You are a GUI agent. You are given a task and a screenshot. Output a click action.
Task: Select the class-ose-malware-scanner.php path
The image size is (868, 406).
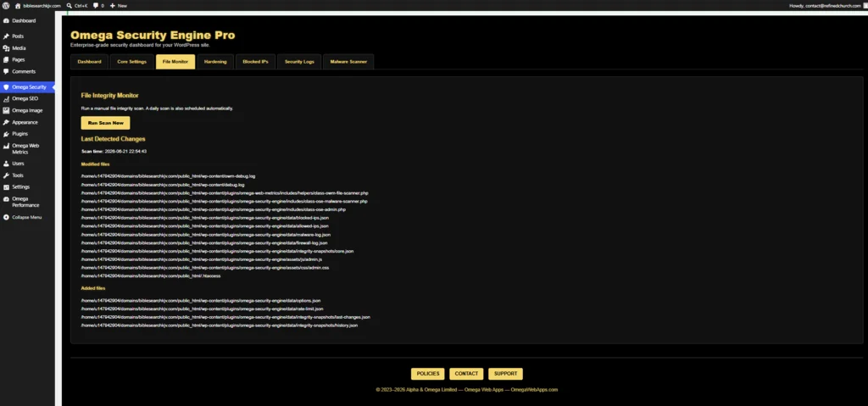224,201
